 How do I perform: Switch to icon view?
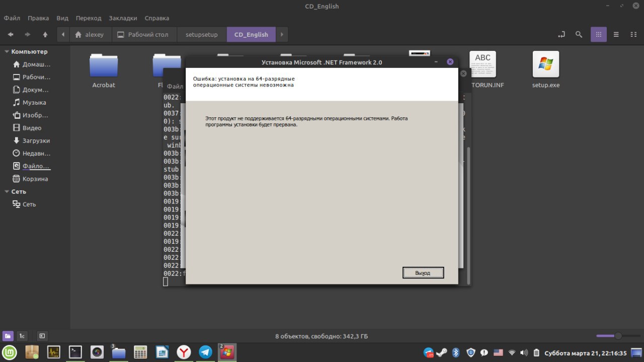pyautogui.click(x=599, y=35)
